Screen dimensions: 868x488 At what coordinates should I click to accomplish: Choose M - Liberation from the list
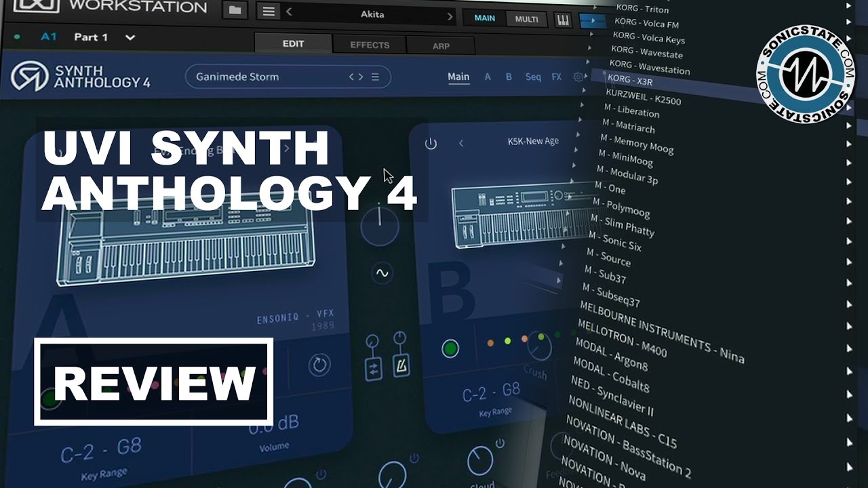[x=631, y=110]
